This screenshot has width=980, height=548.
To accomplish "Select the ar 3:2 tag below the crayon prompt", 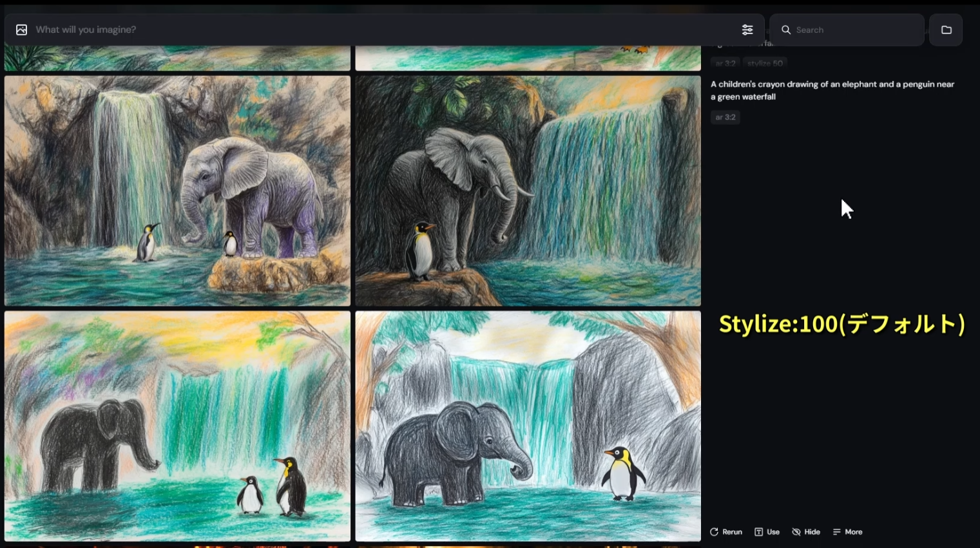I will [x=725, y=117].
